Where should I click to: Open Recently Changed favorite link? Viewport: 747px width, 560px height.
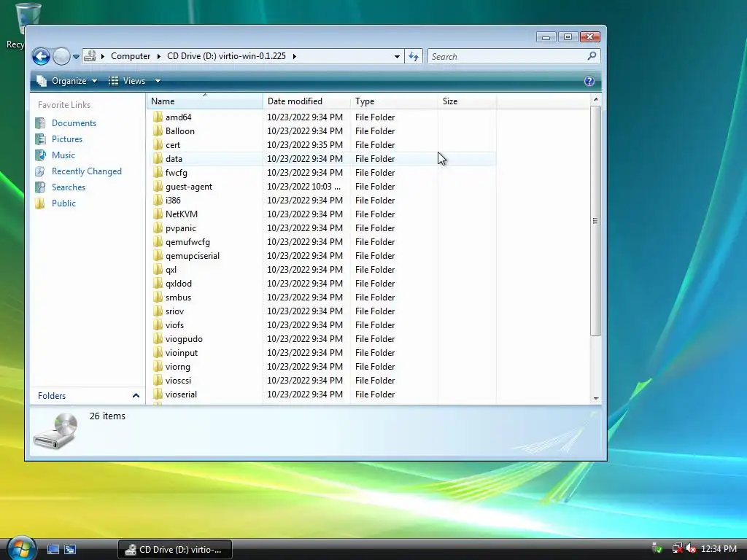coord(86,171)
